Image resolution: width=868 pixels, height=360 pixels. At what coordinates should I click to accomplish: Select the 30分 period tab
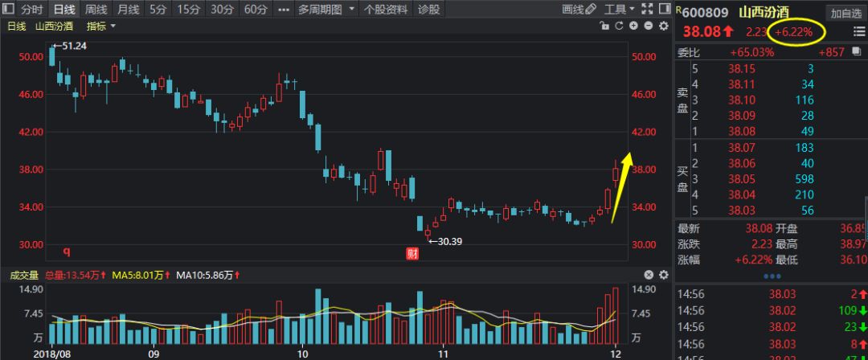click(x=222, y=9)
